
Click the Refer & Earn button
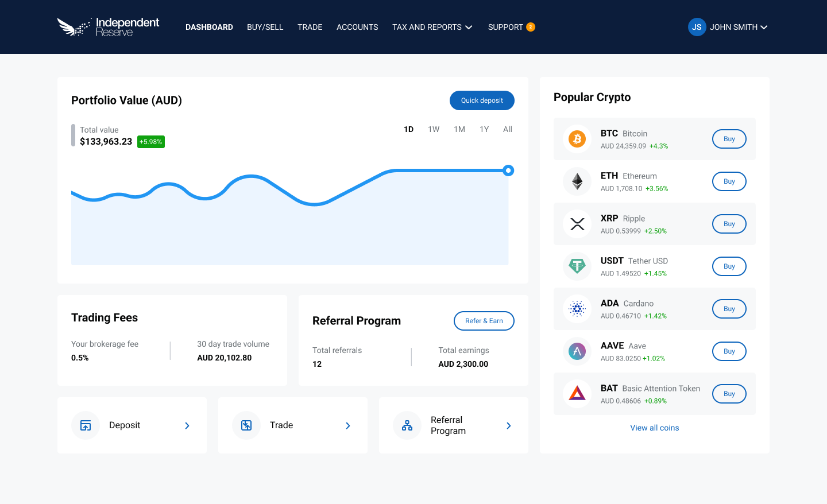tap(484, 321)
